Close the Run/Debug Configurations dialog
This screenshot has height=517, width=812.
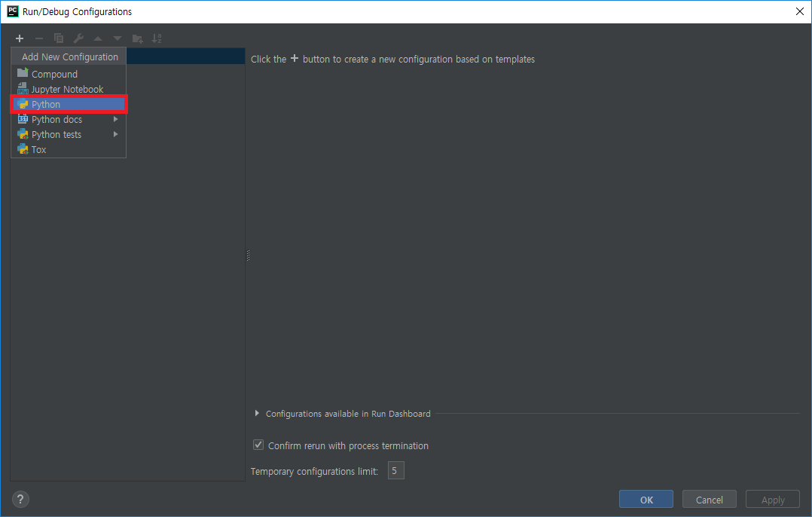coord(800,11)
